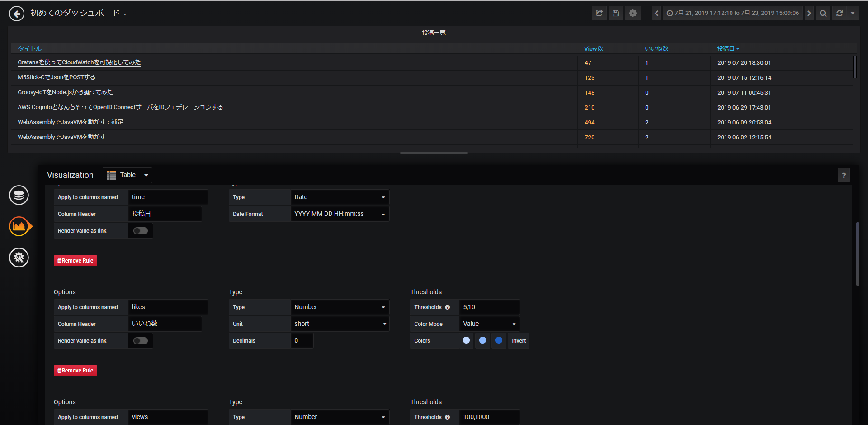This screenshot has width=868, height=425.
Task: Open the Groovy-IoT Node.js article link
Action: (x=65, y=92)
